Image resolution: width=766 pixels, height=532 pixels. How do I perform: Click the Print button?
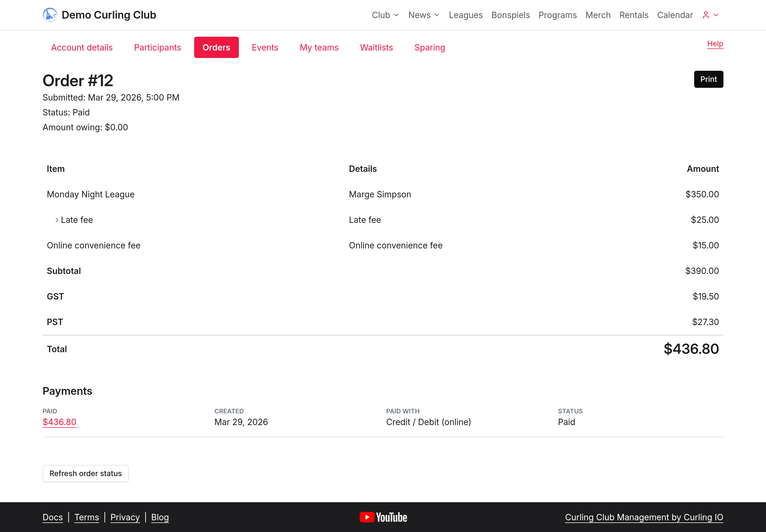coord(708,79)
